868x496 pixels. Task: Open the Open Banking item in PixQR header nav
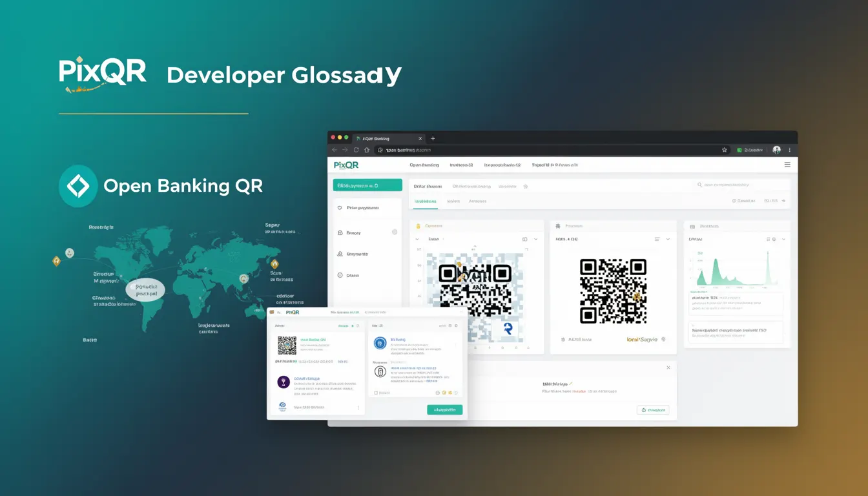tap(424, 165)
